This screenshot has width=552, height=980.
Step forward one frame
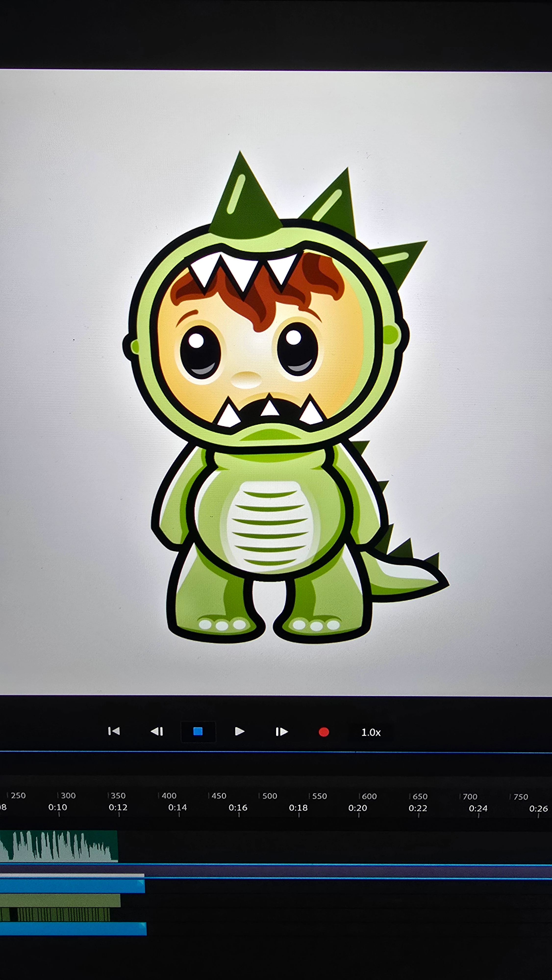pyautogui.click(x=282, y=732)
